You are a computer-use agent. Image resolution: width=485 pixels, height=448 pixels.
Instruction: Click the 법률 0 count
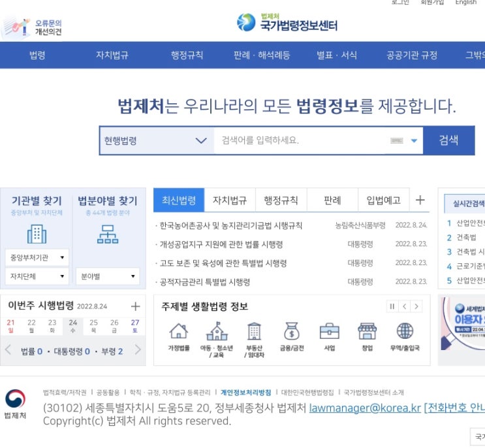(x=31, y=351)
